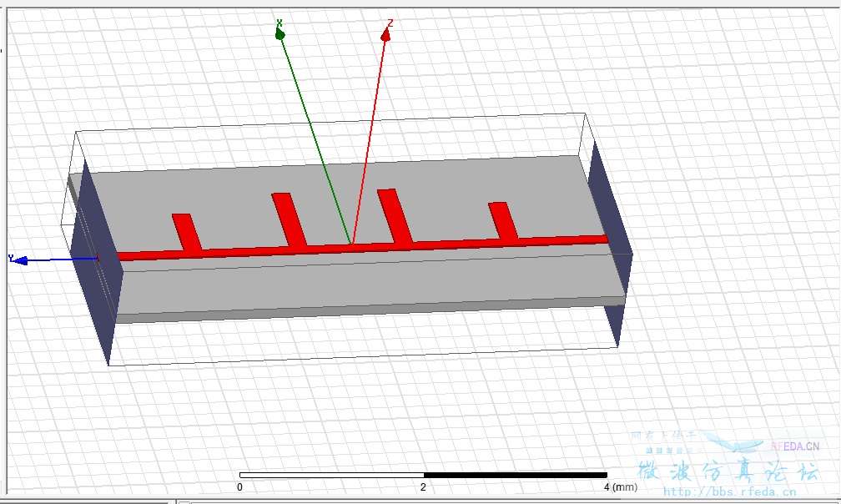Click the green X axis arrowhead
This screenshot has width=841, height=504.
coord(279,34)
